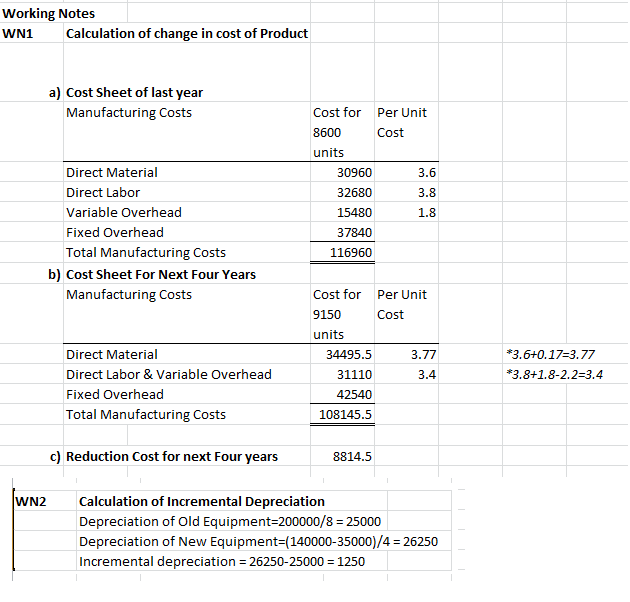Select the note '*3.6+0.17=3.77'
This screenshot has height=602, width=630.
pos(550,354)
